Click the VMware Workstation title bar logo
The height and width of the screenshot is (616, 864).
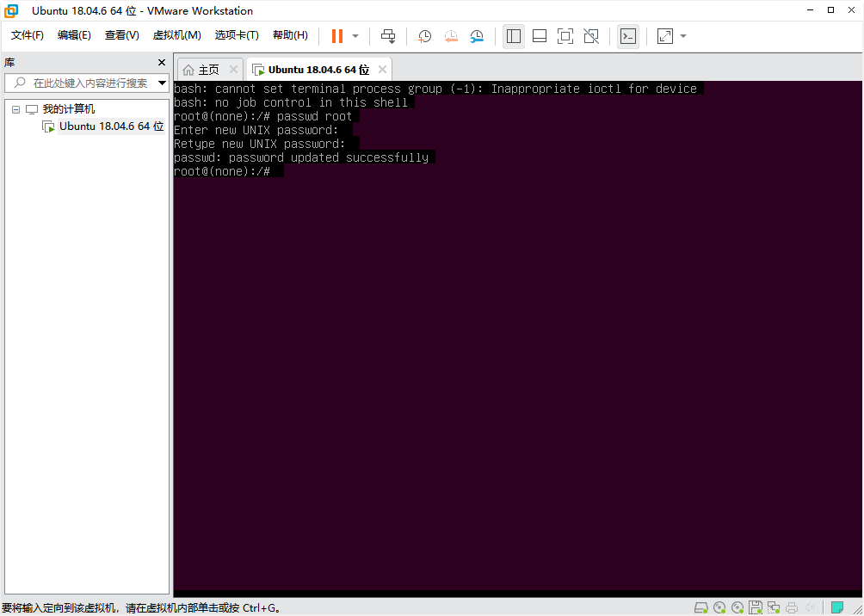pyautogui.click(x=11, y=10)
